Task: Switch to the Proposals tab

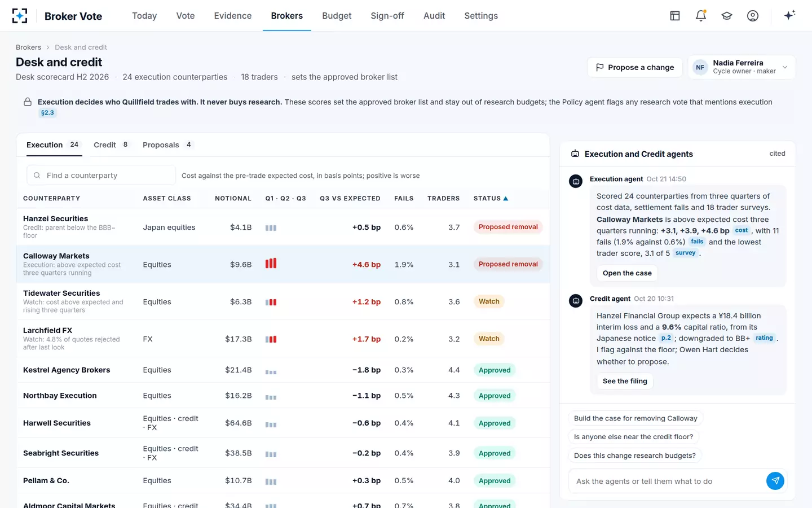Action: click(167, 145)
